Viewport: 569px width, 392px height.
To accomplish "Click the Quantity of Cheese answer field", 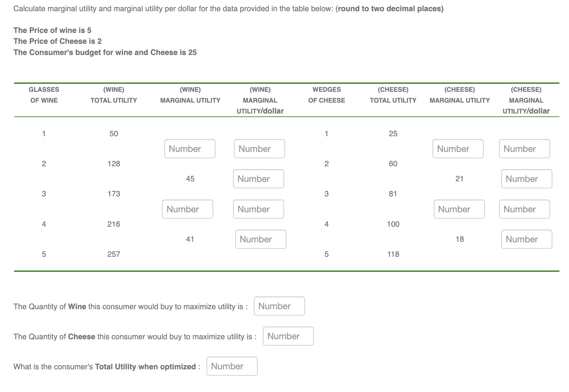I will (288, 336).
